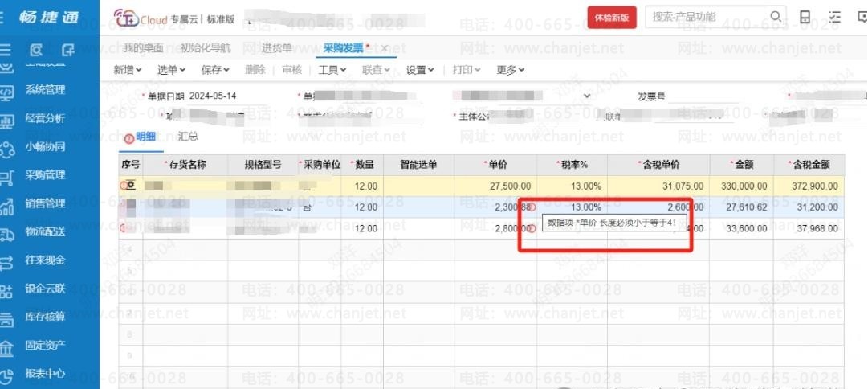Click the warning icon beside the 明细 tab
The height and width of the screenshot is (389, 868).
point(129,138)
